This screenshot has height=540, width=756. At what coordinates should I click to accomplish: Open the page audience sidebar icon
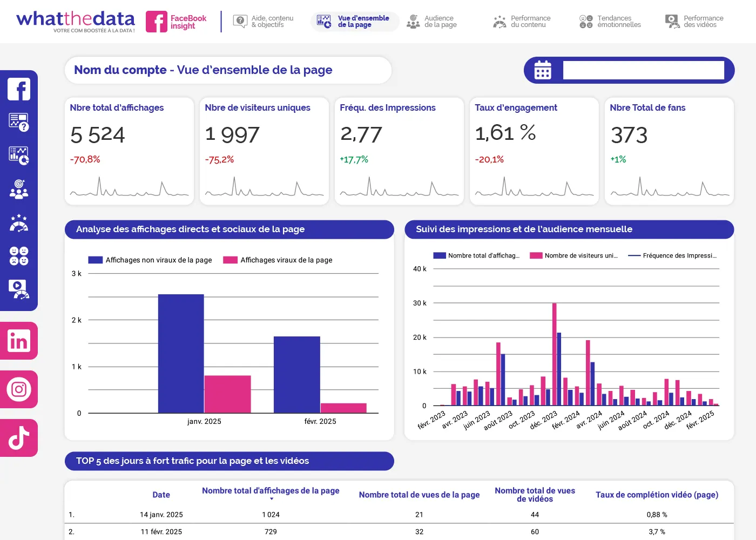19,189
